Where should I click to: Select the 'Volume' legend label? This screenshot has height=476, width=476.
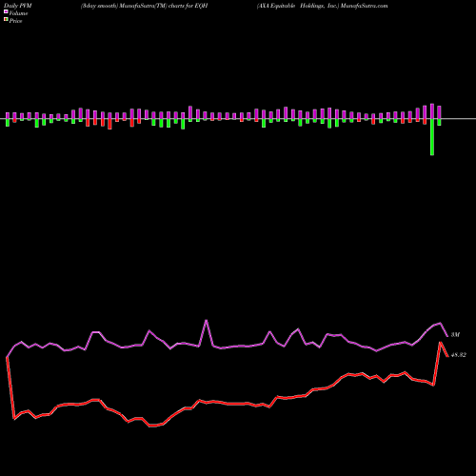coord(18,13)
